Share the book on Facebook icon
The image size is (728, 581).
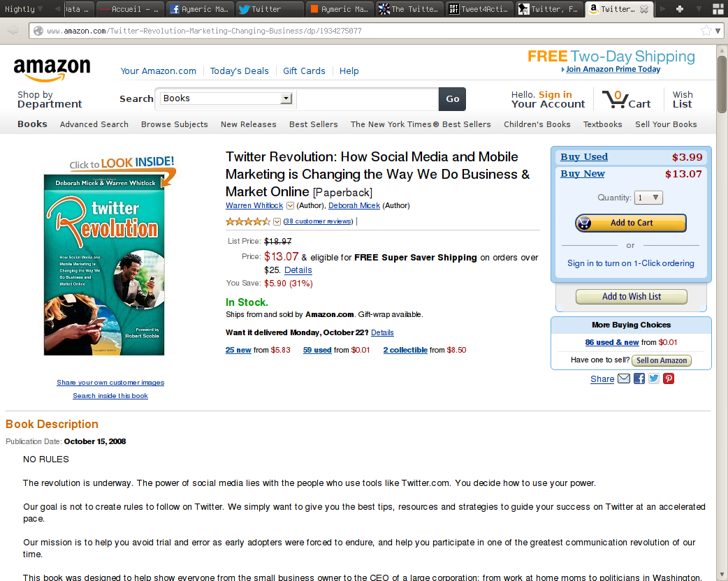[639, 378]
